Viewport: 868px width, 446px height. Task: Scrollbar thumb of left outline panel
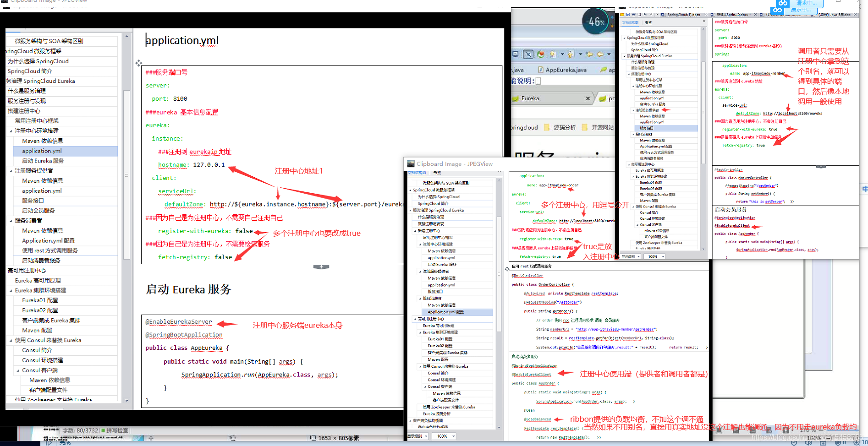point(126,174)
